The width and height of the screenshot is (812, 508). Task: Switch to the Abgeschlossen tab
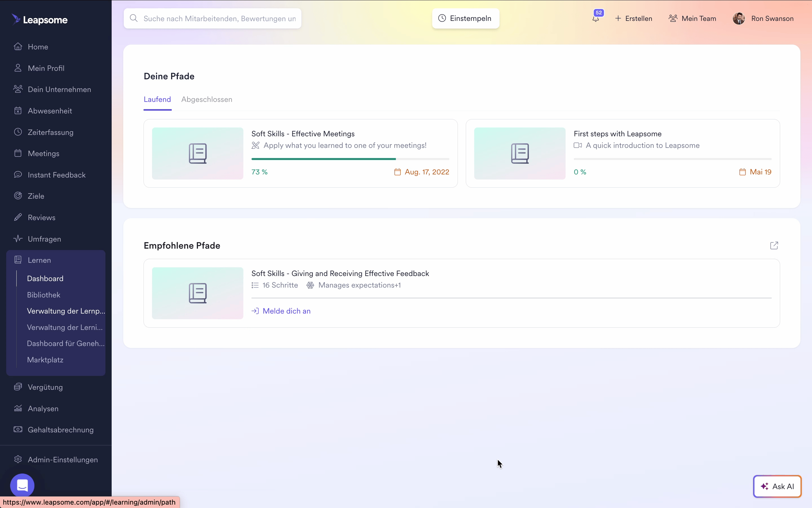[207, 99]
